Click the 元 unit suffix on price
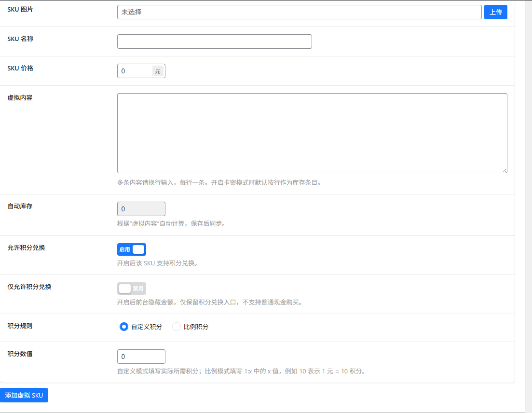 point(158,71)
